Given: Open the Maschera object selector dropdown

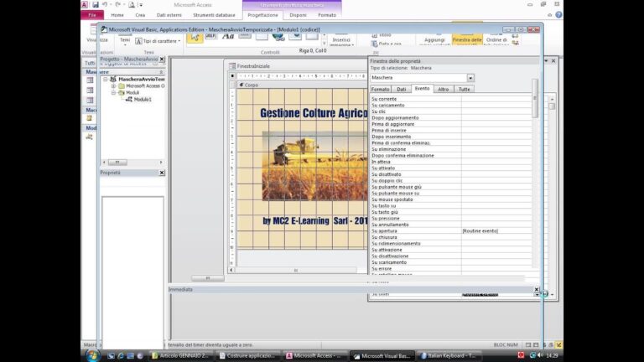Looking at the screenshot, I should [x=470, y=78].
